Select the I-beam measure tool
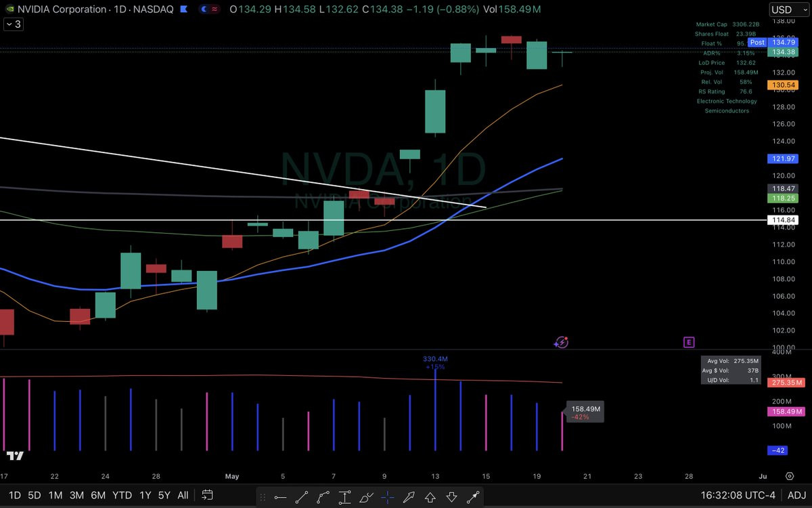 (345, 497)
